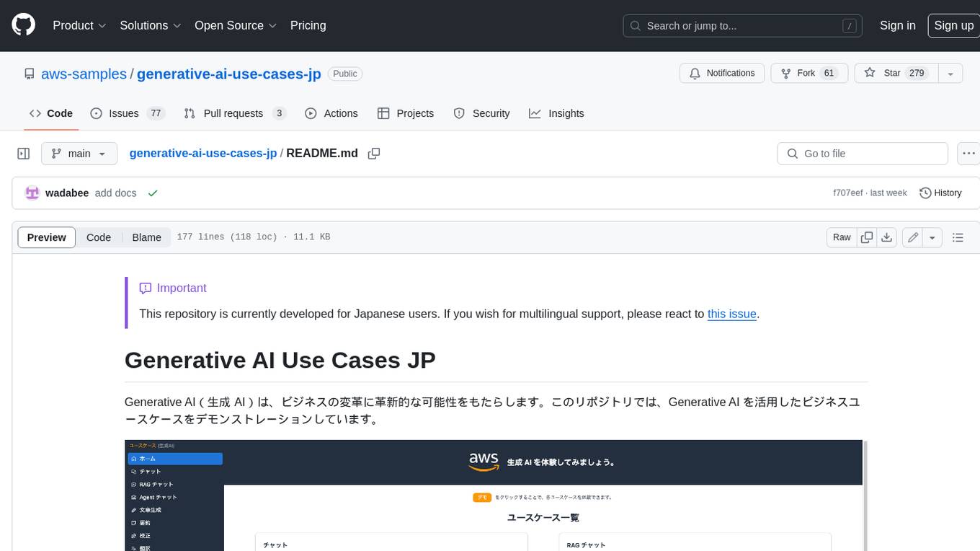Click generative-ai-use-cases-jp breadcrumb link
The image size is (980, 551).
[x=203, y=153]
